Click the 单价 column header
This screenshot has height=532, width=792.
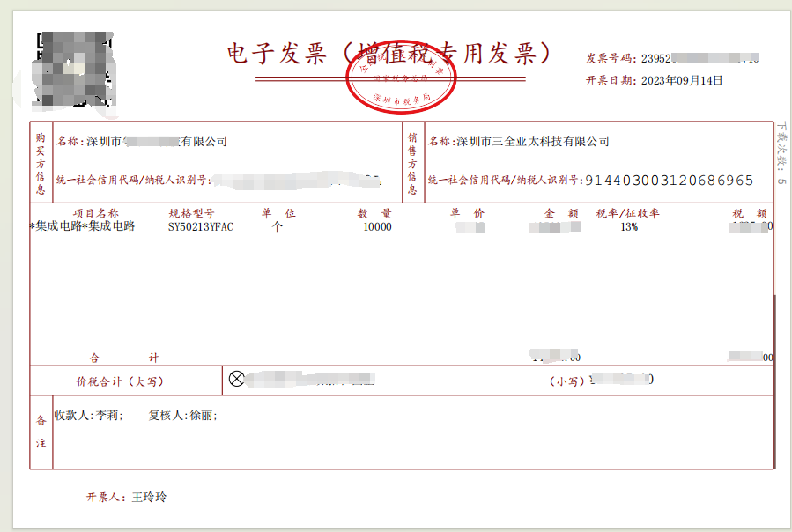[x=467, y=213]
